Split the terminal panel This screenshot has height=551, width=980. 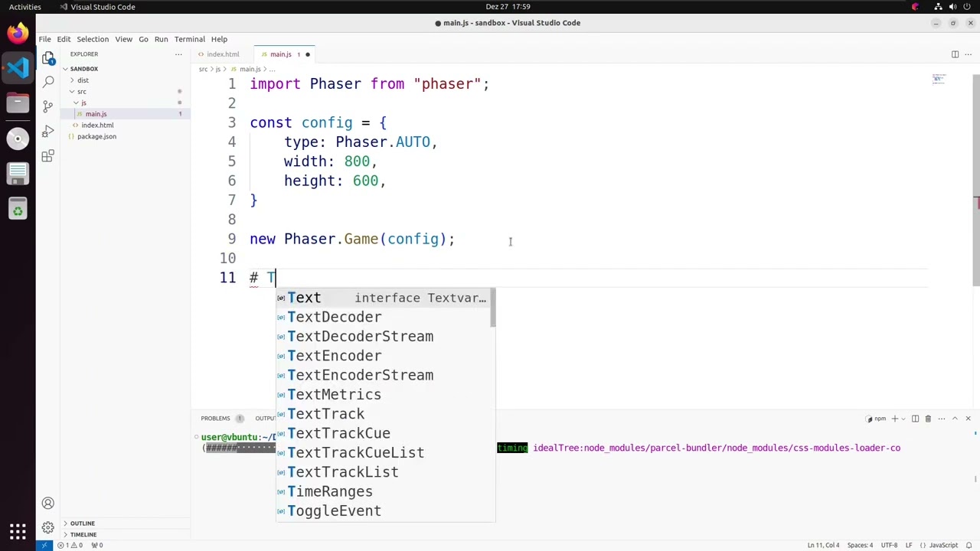(915, 419)
